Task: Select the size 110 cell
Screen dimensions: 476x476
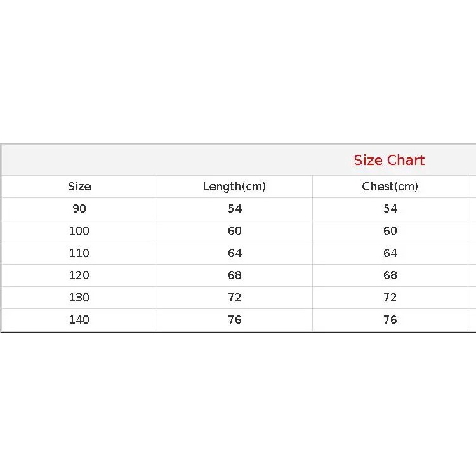Action: coord(79,253)
